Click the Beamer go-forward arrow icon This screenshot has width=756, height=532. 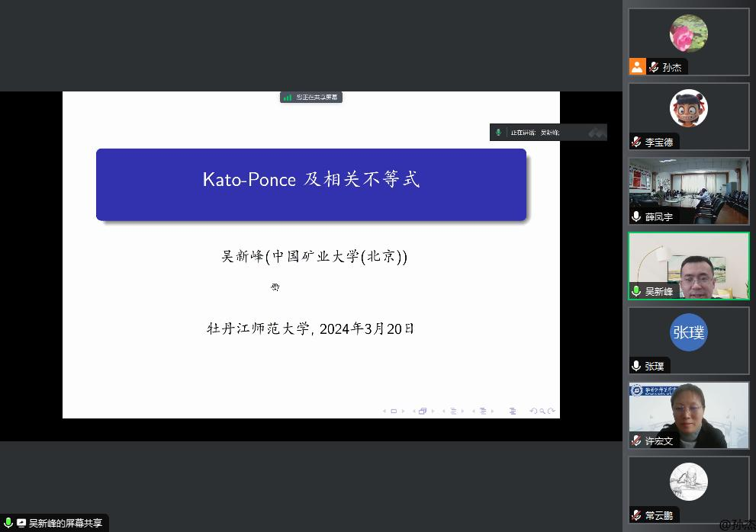pos(552,412)
